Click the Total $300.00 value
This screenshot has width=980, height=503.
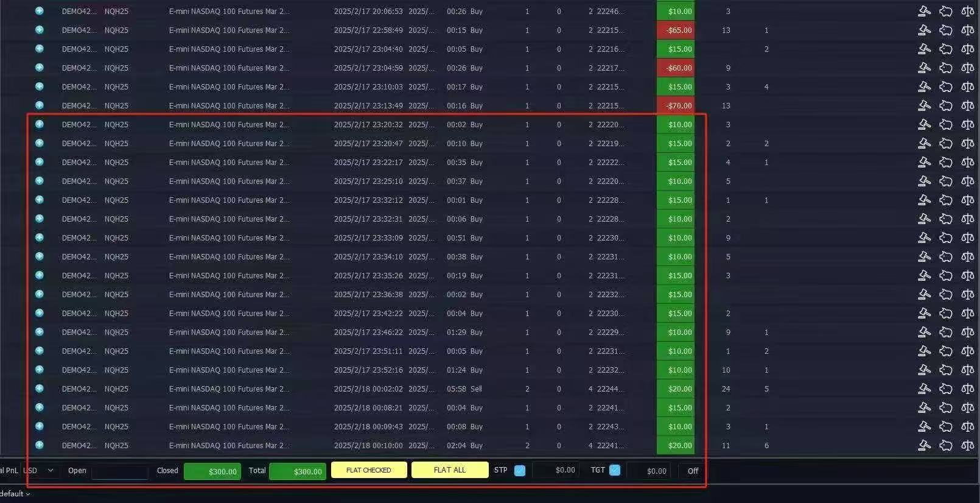(298, 471)
